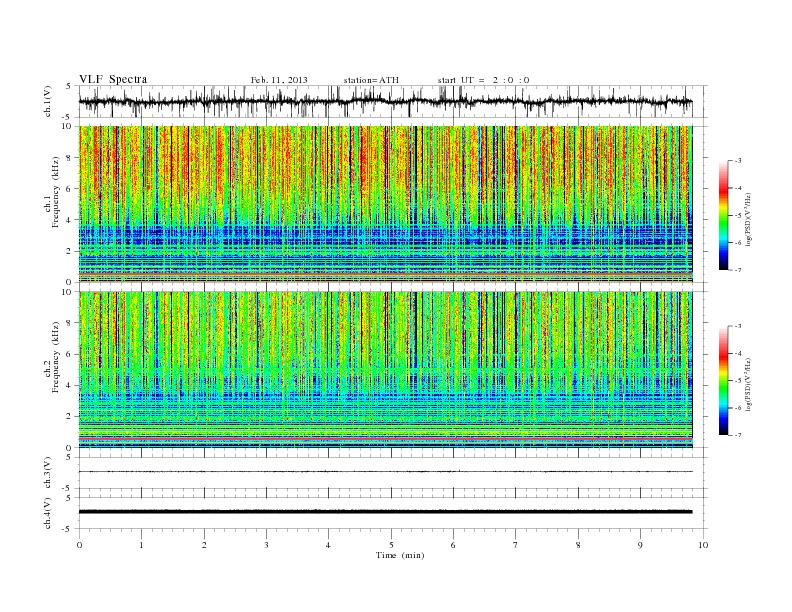
Task: Select the date text "Feb. 11, 2013"
Action: pos(279,80)
